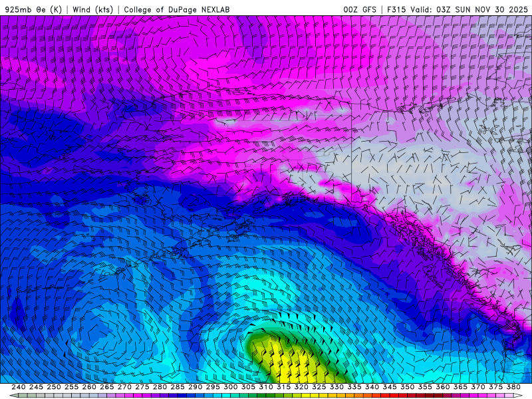Click the 270 colorbar label

[124, 387]
